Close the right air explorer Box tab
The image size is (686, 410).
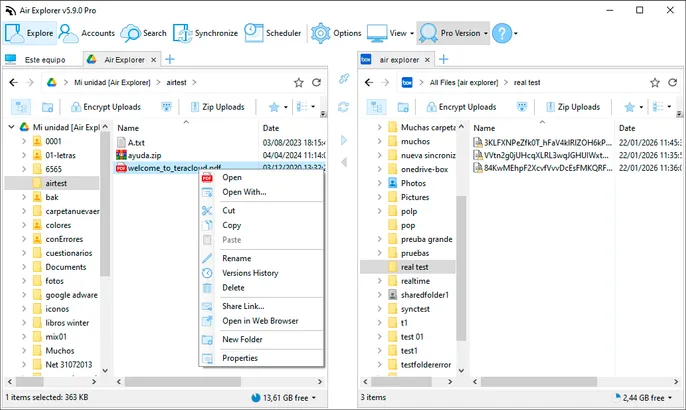point(427,60)
